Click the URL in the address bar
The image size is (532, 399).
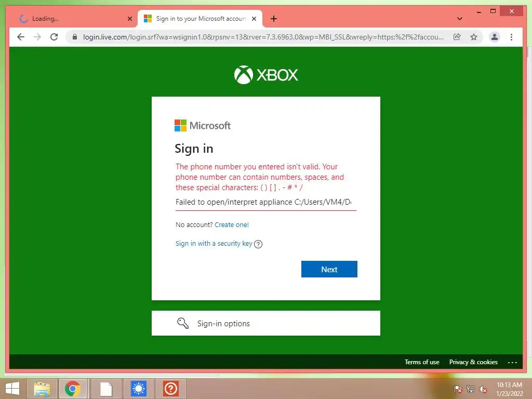pos(263,37)
